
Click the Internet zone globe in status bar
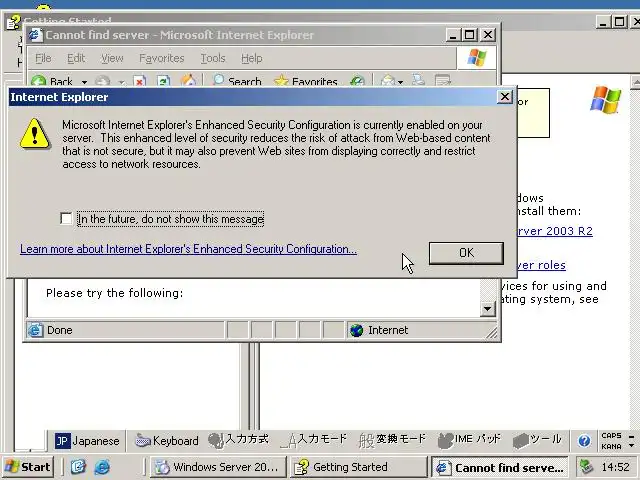(x=356, y=330)
